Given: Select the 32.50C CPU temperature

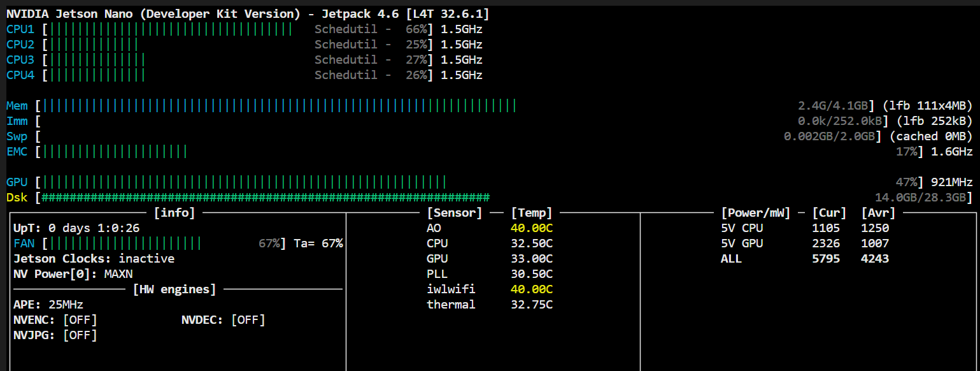Looking at the screenshot, I should click(x=532, y=244).
